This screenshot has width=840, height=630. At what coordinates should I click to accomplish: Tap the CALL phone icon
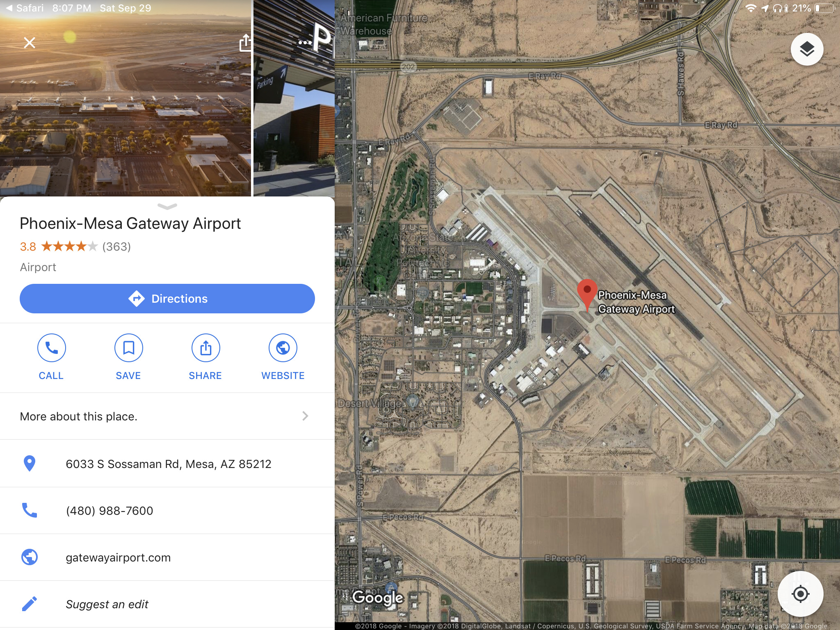pyautogui.click(x=51, y=348)
